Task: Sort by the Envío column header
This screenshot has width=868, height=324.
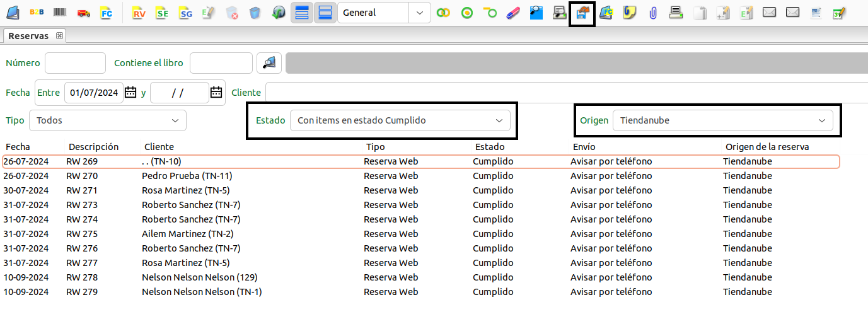Action: click(584, 147)
